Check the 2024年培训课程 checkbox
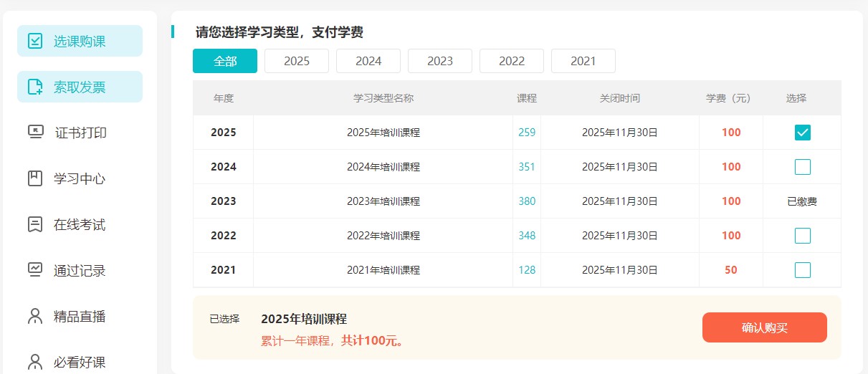Viewport: 868px width, 374px height. pyautogui.click(x=803, y=167)
